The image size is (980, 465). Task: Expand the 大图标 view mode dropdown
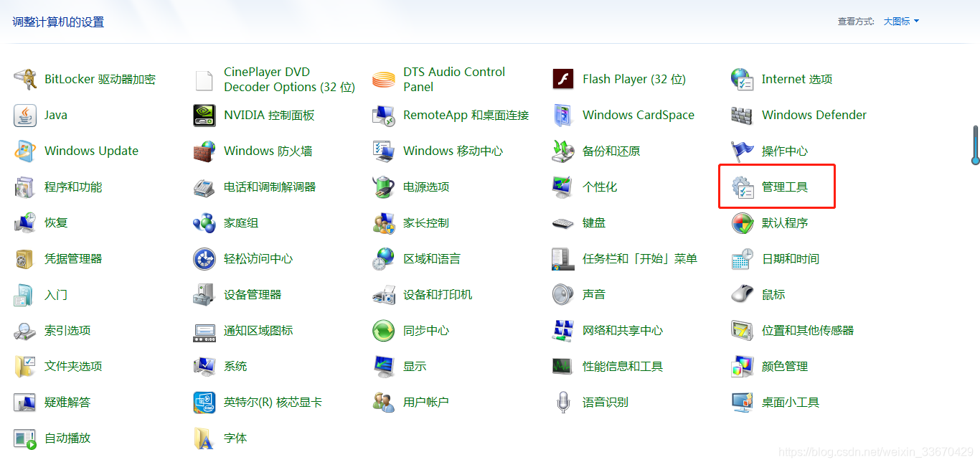pos(901,22)
